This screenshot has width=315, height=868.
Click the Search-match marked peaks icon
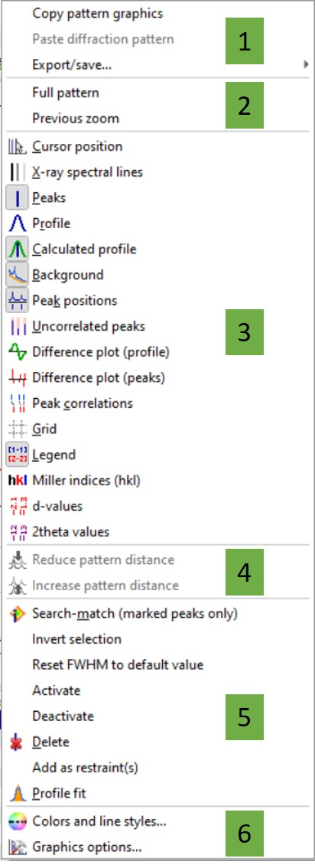(17, 613)
